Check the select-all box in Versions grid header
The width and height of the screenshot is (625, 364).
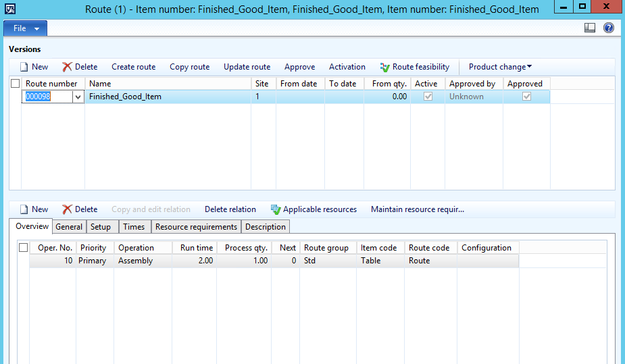[x=15, y=84]
